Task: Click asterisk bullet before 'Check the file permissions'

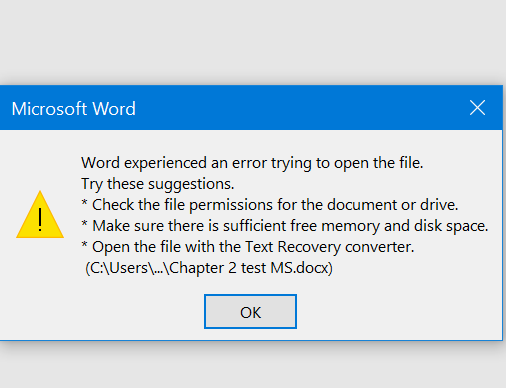Action: (x=84, y=203)
